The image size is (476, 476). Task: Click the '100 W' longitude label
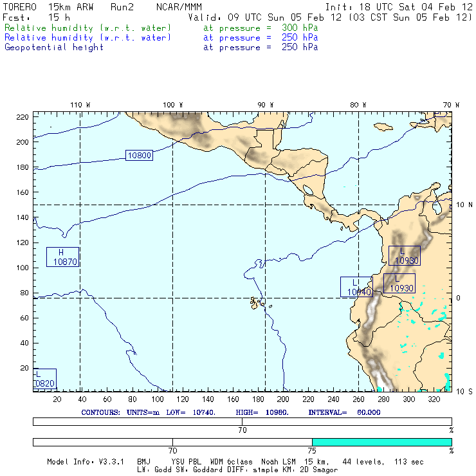click(173, 105)
